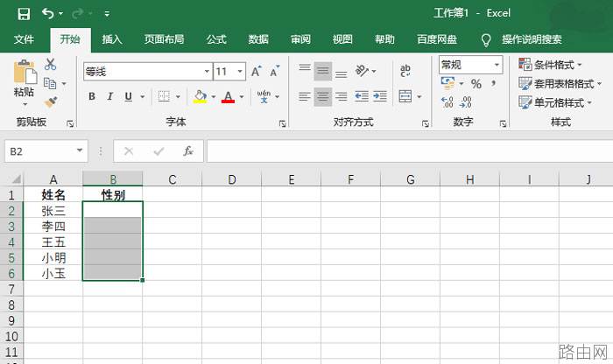Open 套用表格格式 table format menu
The image size is (613, 364).
pyautogui.click(x=560, y=84)
